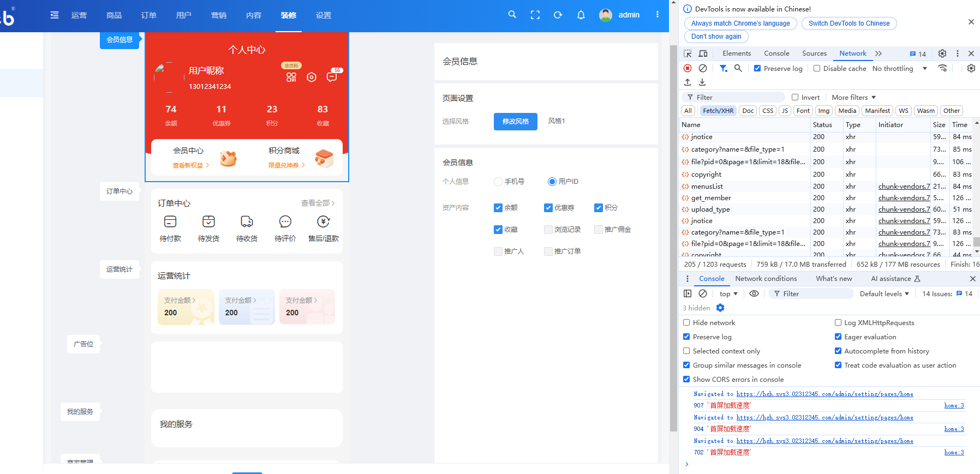980x474 pixels.
Task: Open console settings blue gear
Action: pyautogui.click(x=720, y=308)
